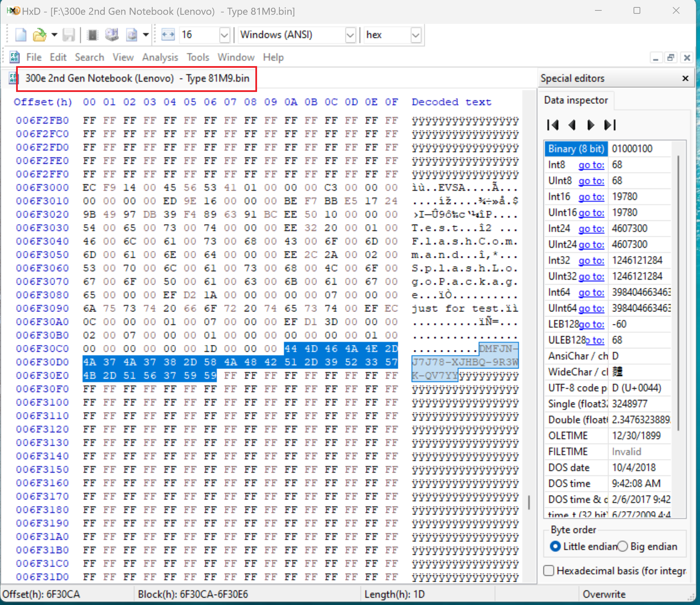Viewport: 700px width, 605px height.
Task: Jump to last byte in Data inspector
Action: point(610,125)
